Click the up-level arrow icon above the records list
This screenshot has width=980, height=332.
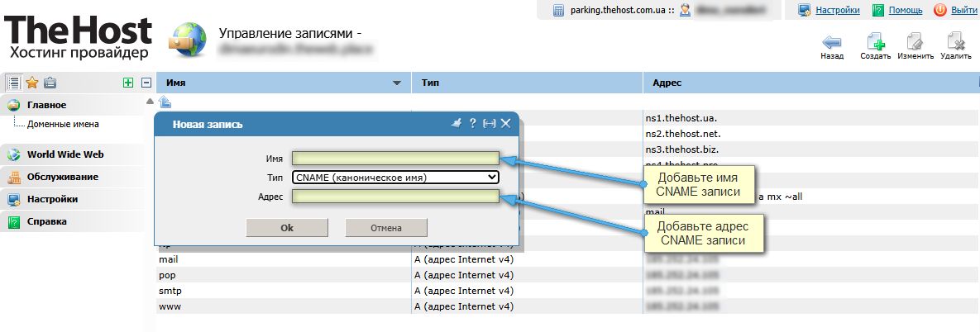pyautogui.click(x=164, y=102)
